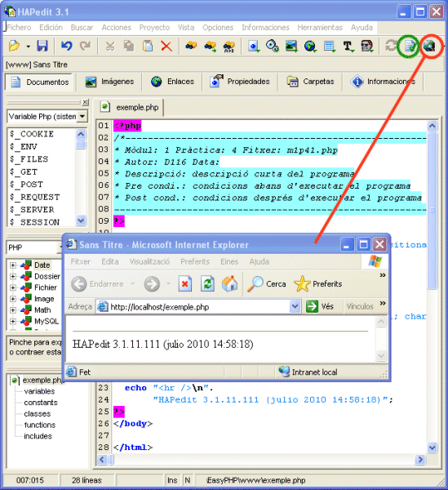Image resolution: width=448 pixels, height=490 pixels.
Task: Select the functions node in document tree
Action: (40, 425)
